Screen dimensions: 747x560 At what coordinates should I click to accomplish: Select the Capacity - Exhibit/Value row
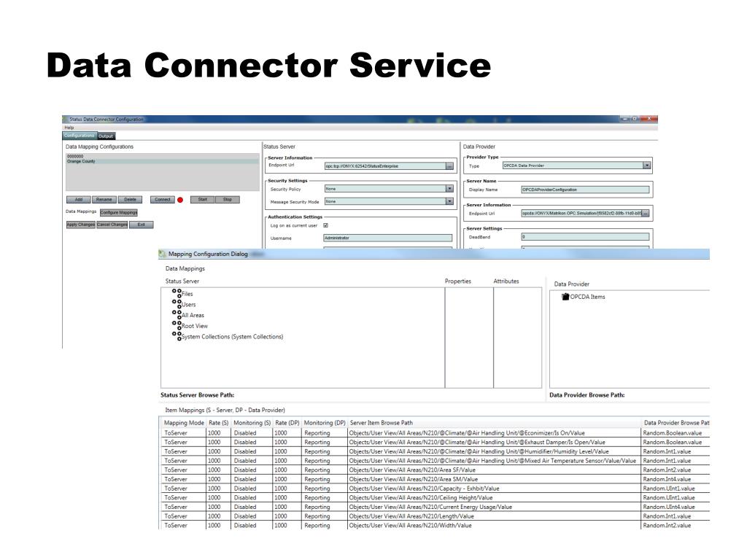[435, 488]
